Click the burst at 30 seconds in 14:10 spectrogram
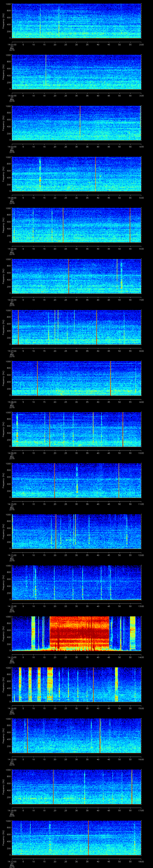The width and height of the screenshot is (153, 868). pyautogui.click(x=77, y=478)
